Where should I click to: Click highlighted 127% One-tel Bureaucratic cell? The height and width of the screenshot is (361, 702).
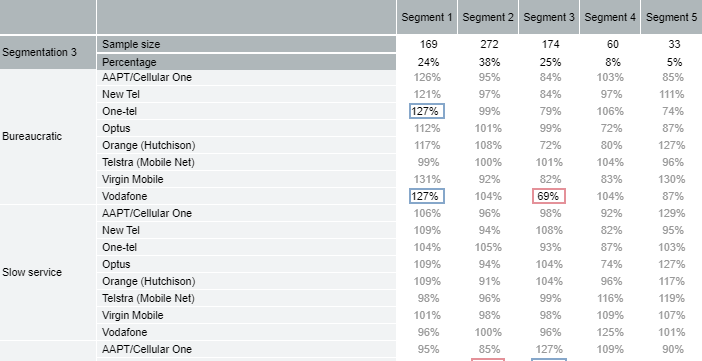tap(427, 111)
